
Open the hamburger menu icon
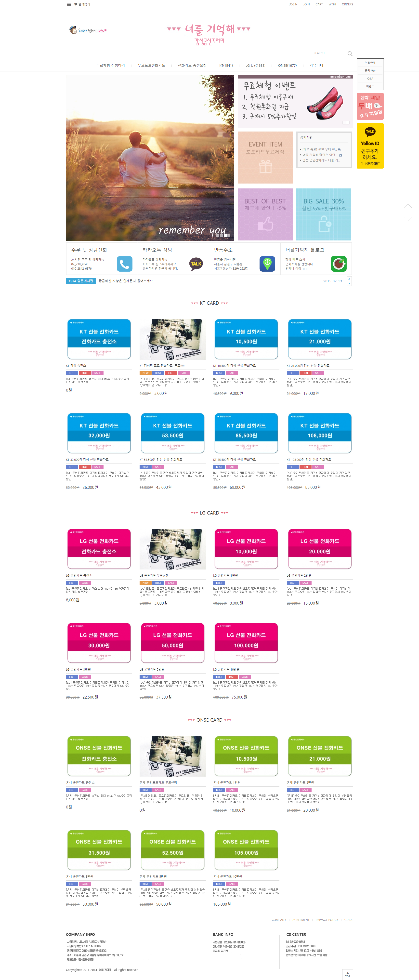tap(69, 5)
